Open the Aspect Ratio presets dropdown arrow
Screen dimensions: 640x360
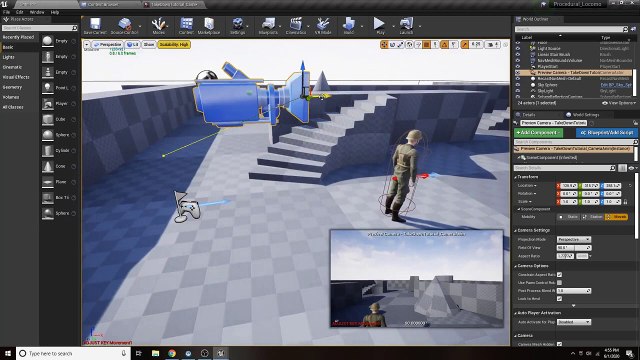tap(591, 256)
